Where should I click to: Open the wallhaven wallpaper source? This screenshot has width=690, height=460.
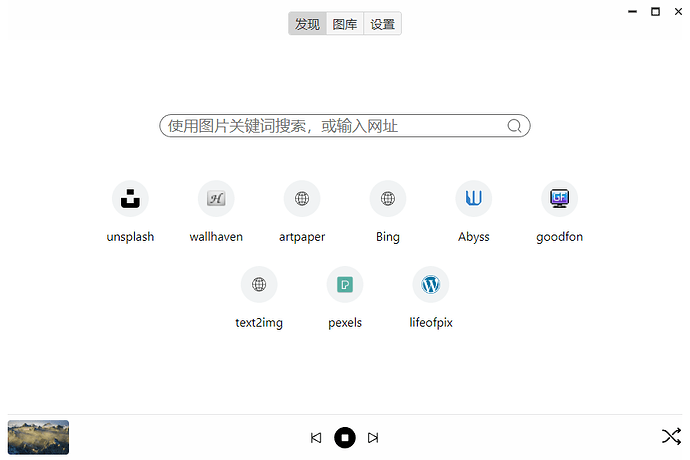pyautogui.click(x=216, y=199)
